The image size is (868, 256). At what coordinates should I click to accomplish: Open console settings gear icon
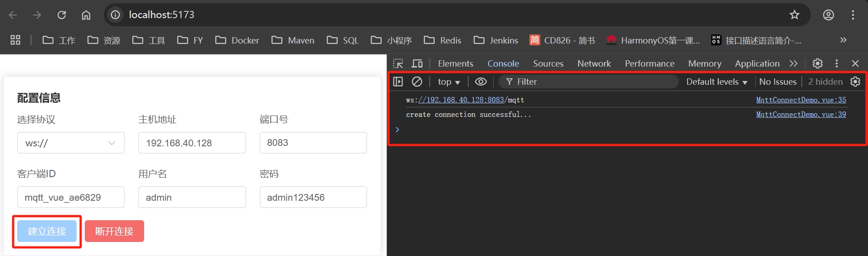point(855,82)
